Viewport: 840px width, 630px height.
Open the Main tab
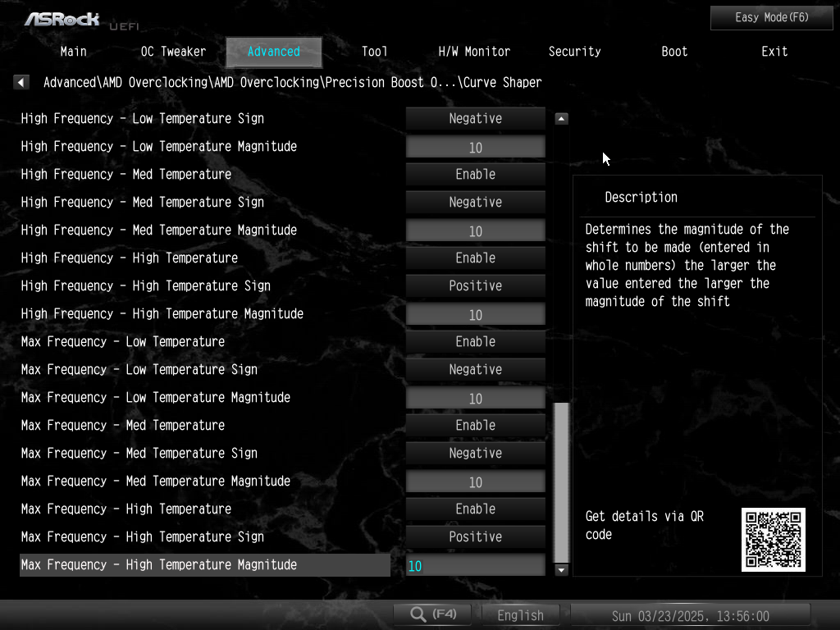click(x=73, y=52)
